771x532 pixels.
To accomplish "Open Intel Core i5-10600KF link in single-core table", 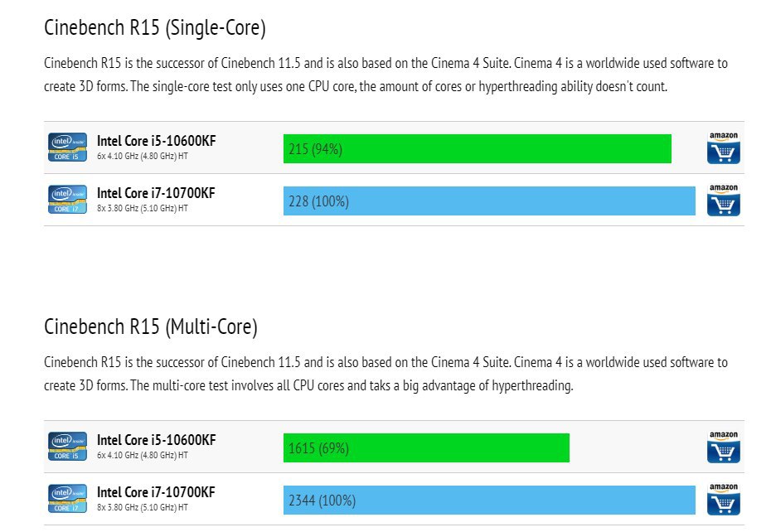I will (156, 141).
